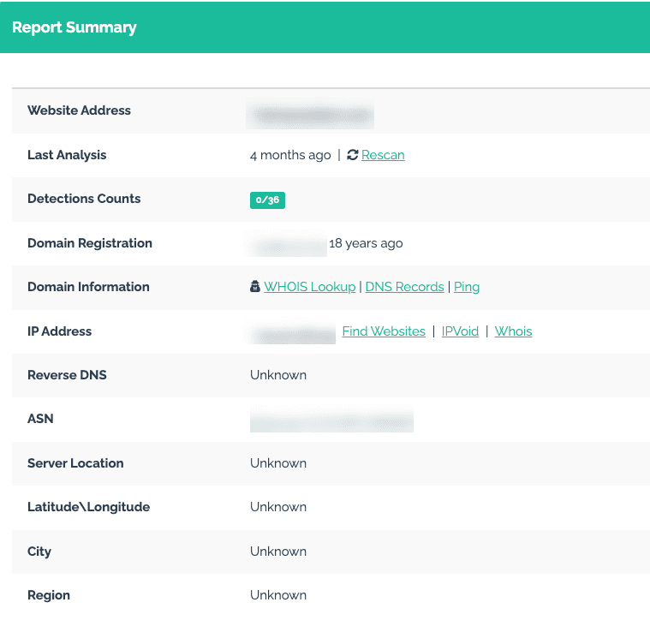Click the 0/36 detections badge
Image resolution: width=650 pixels, height=644 pixels.
pos(267,200)
